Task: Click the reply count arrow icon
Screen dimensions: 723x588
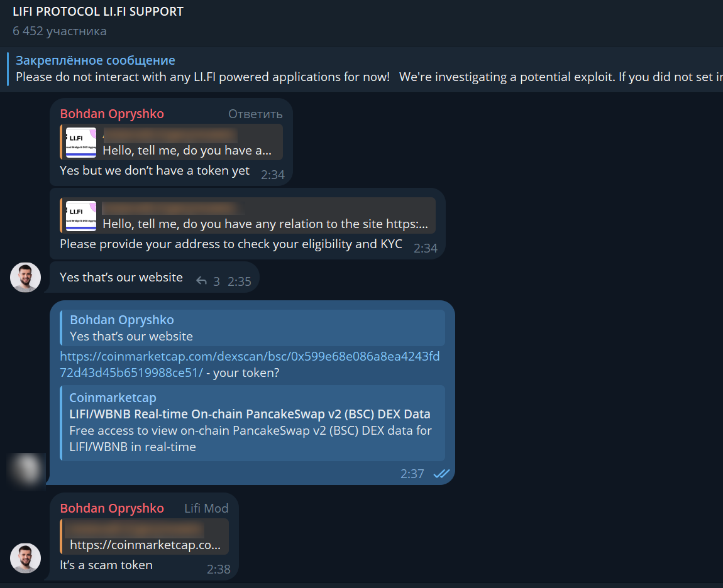Action: [201, 281]
